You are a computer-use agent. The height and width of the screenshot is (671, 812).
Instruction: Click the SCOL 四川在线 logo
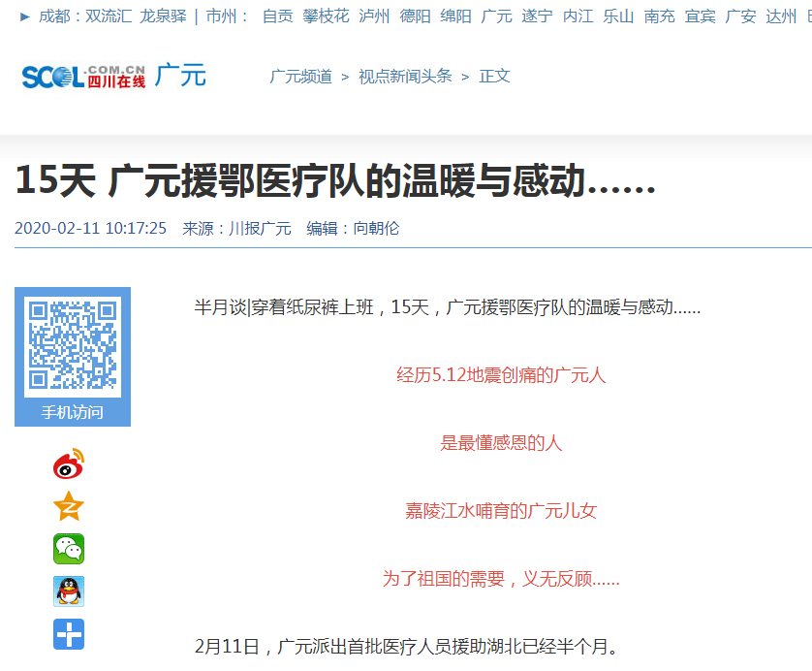[83, 77]
